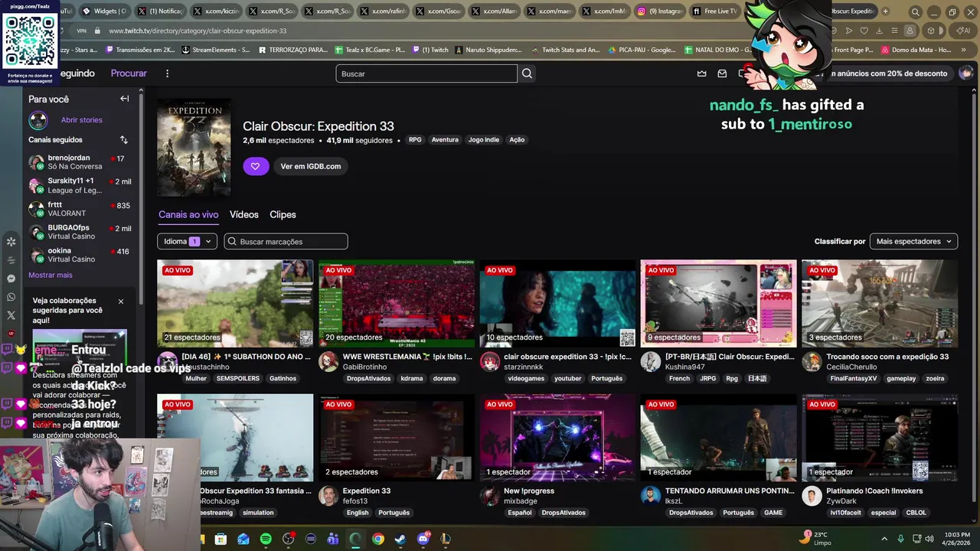This screenshot has height=551, width=980.
Task: Click the Mostrar mais link
Action: pos(51,275)
